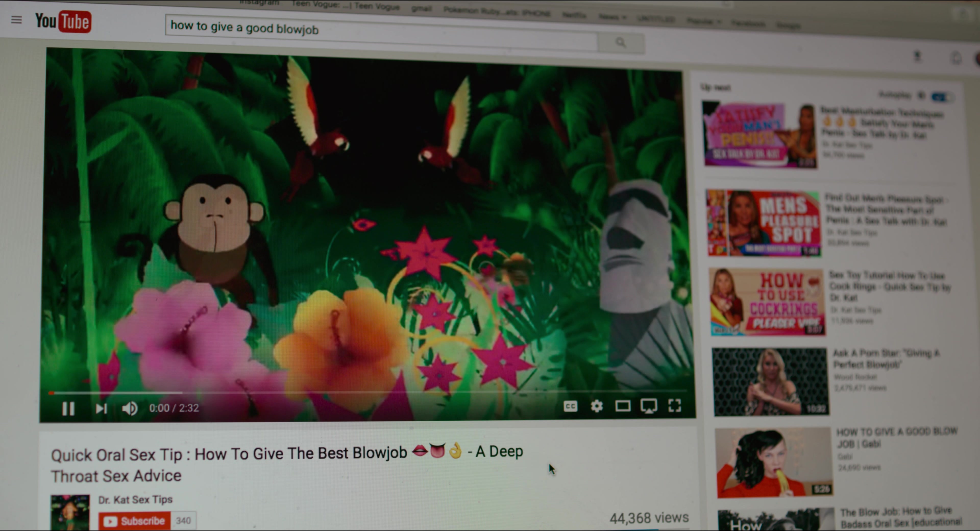The width and height of the screenshot is (980, 531).
Task: Expand the News bookmarks folder
Action: [612, 17]
